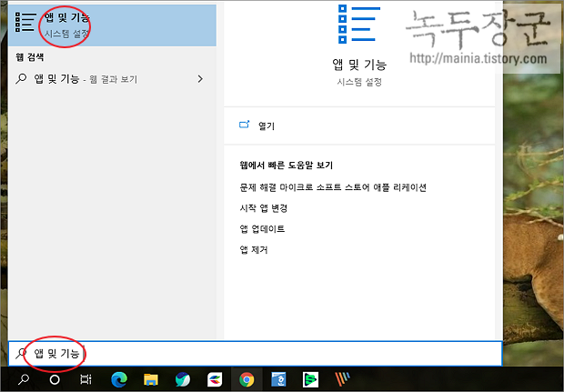Click 시스템 설정 subtitle in preview pane
This screenshot has width=564, height=392.
(359, 82)
